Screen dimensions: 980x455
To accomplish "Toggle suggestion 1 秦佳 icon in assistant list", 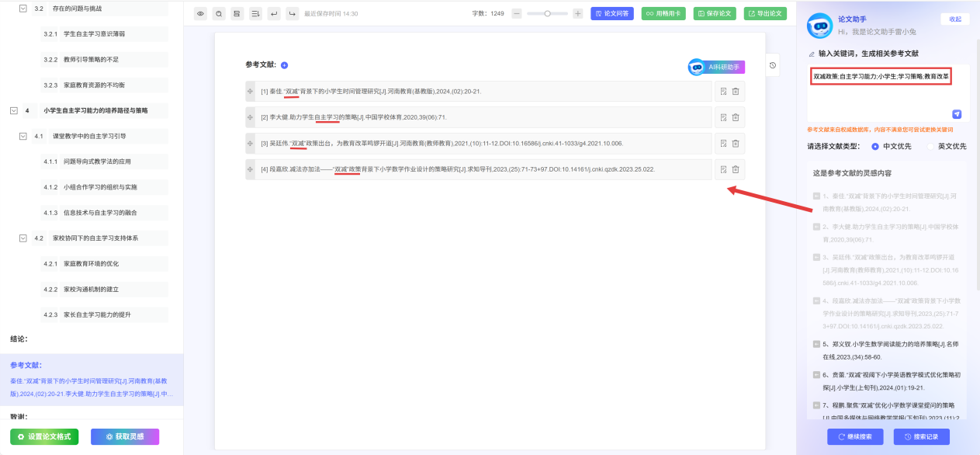I will coord(816,196).
